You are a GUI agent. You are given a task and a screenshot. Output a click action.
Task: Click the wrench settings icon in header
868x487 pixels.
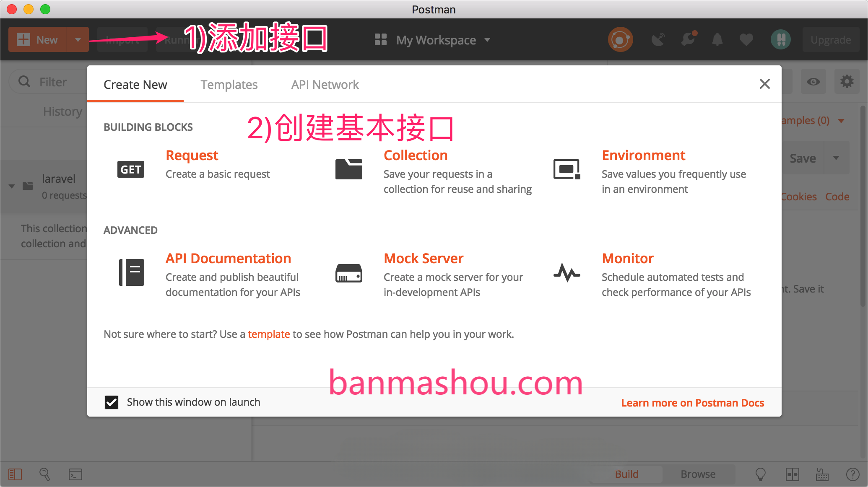[x=688, y=40]
